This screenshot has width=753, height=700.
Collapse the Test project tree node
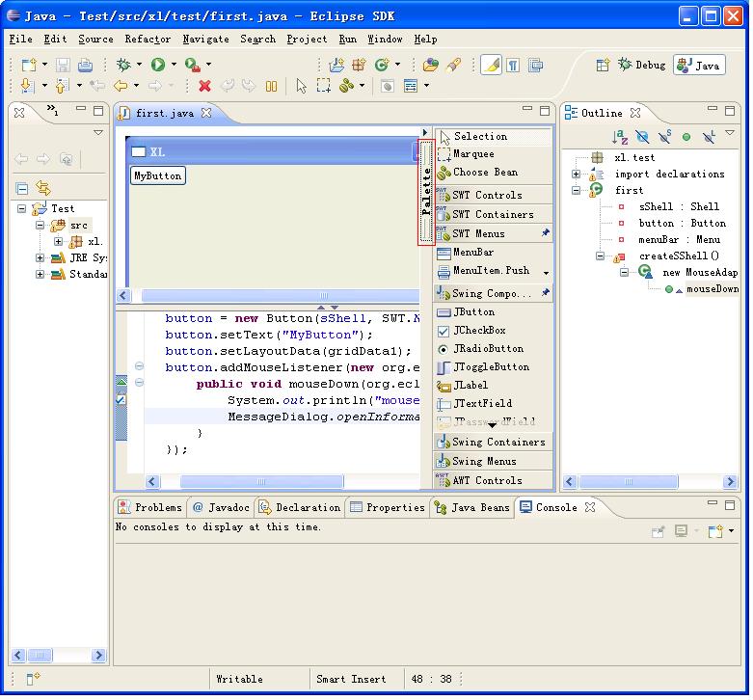tap(21, 208)
